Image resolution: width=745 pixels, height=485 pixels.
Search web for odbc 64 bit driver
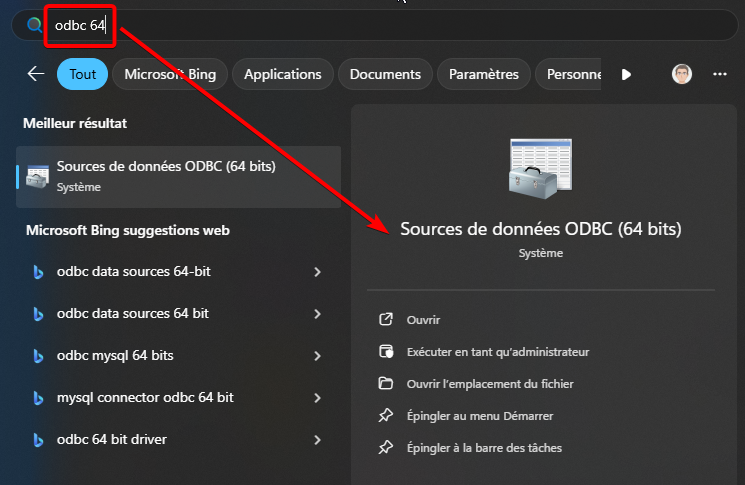point(112,439)
